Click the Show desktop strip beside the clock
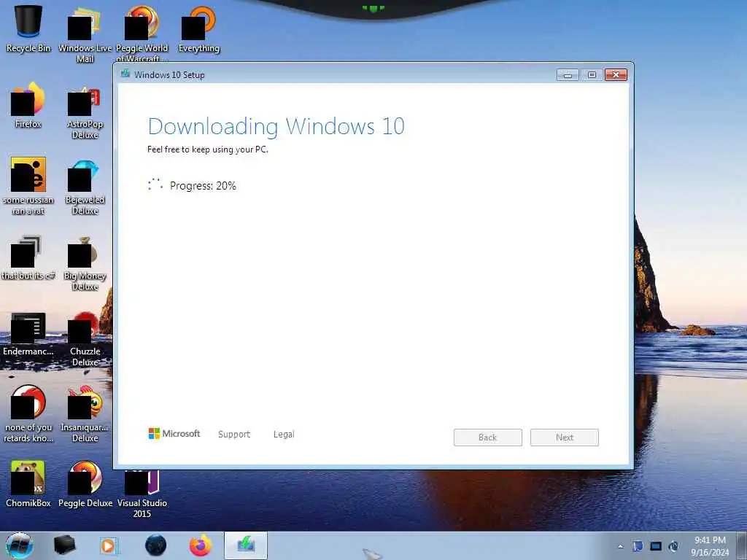Image resolution: width=747 pixels, height=560 pixels. click(742, 545)
